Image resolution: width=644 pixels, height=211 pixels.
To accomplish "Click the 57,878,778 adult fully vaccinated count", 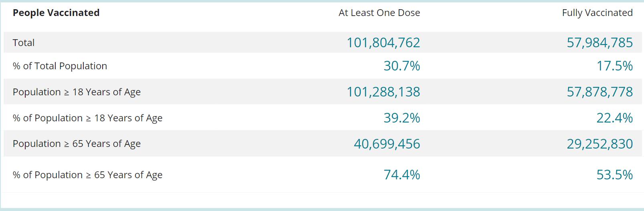I will [600, 92].
